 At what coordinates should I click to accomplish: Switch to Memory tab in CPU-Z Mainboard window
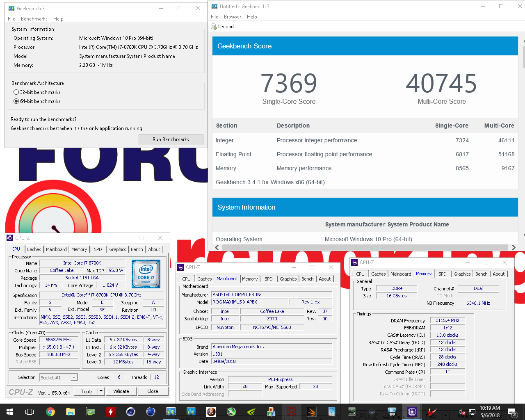(x=250, y=279)
